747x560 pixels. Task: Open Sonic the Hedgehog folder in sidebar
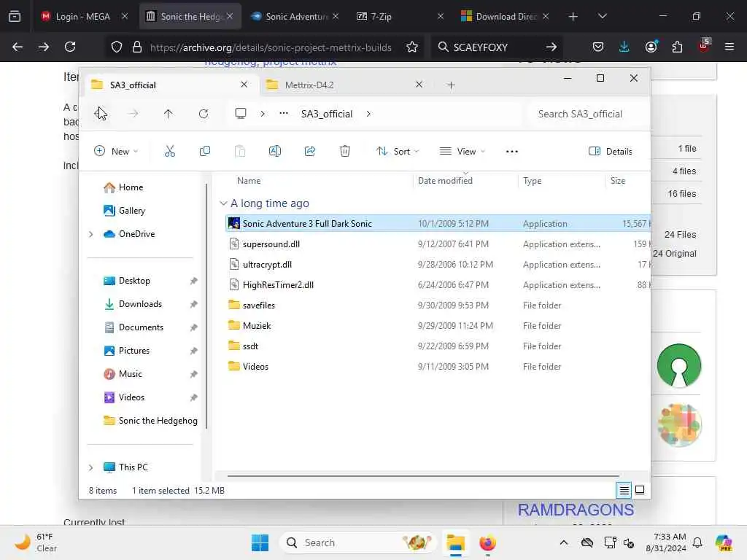click(x=150, y=421)
